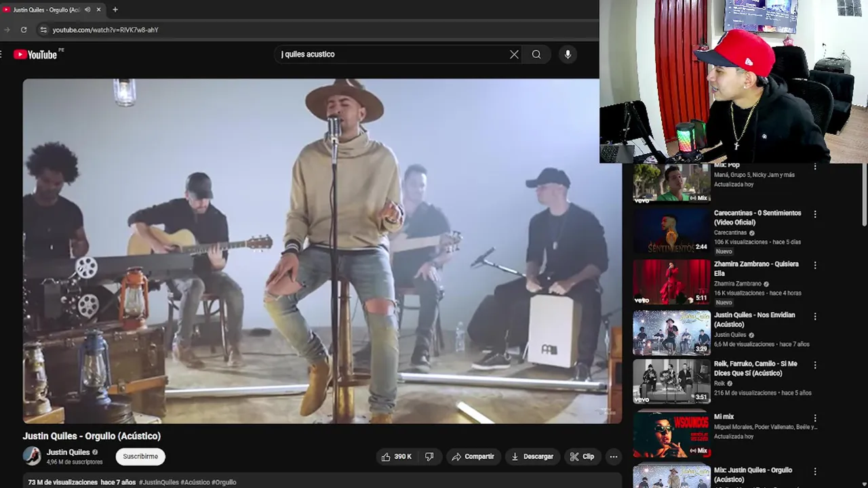Click the title Zhamira Zambrano - Quisiera Ella
This screenshot has height=488, width=868.
click(x=756, y=268)
